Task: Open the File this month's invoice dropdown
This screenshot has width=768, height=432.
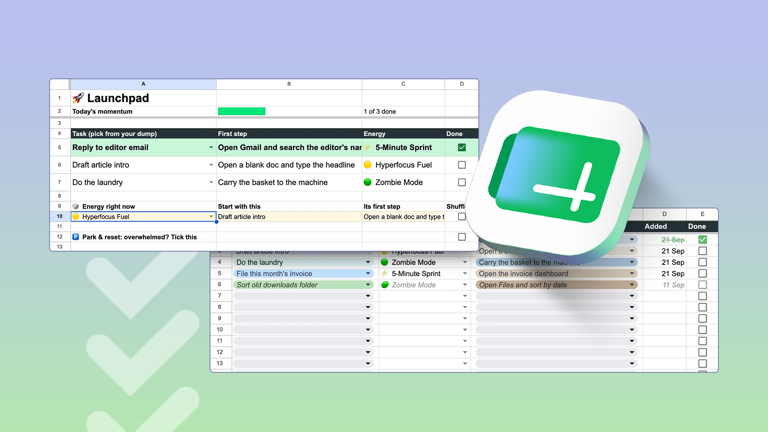Action: pyautogui.click(x=368, y=274)
